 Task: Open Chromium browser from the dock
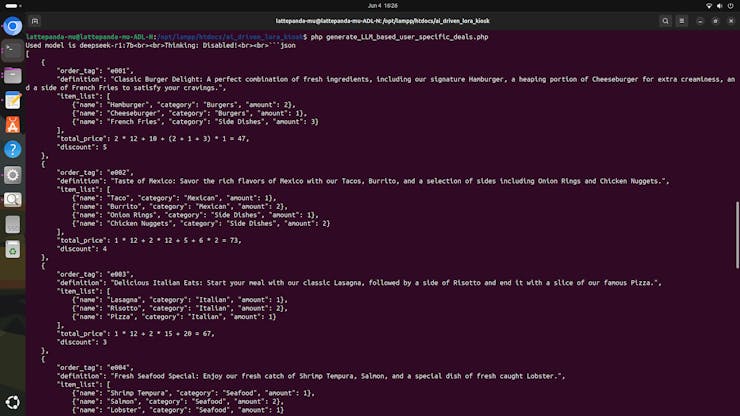[13, 25]
